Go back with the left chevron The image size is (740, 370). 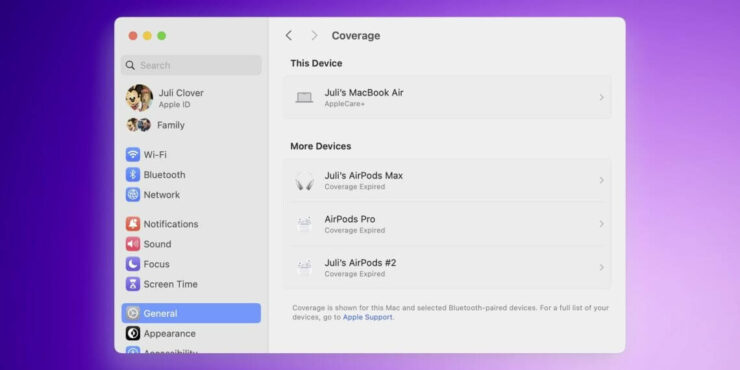click(x=289, y=35)
